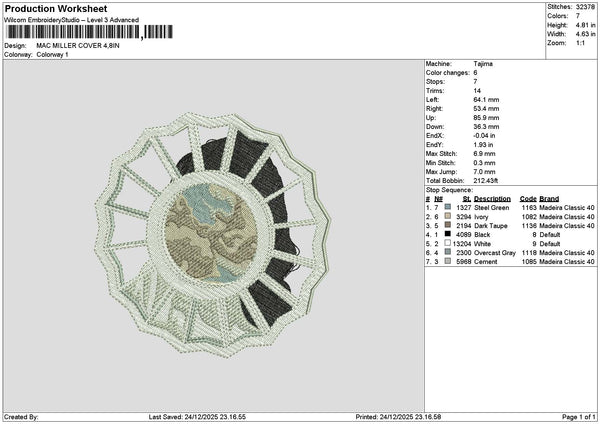Click the 'Stop Sequence:' heading
This screenshot has height=424, width=600.
click(449, 190)
